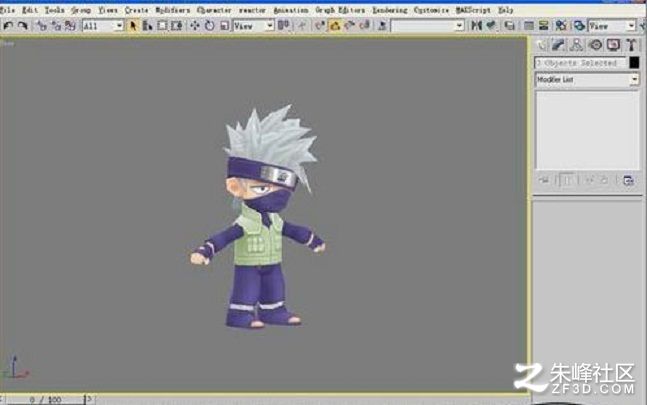The image size is (647, 405).
Task: Open the MAXScript menu
Action: pos(473,10)
